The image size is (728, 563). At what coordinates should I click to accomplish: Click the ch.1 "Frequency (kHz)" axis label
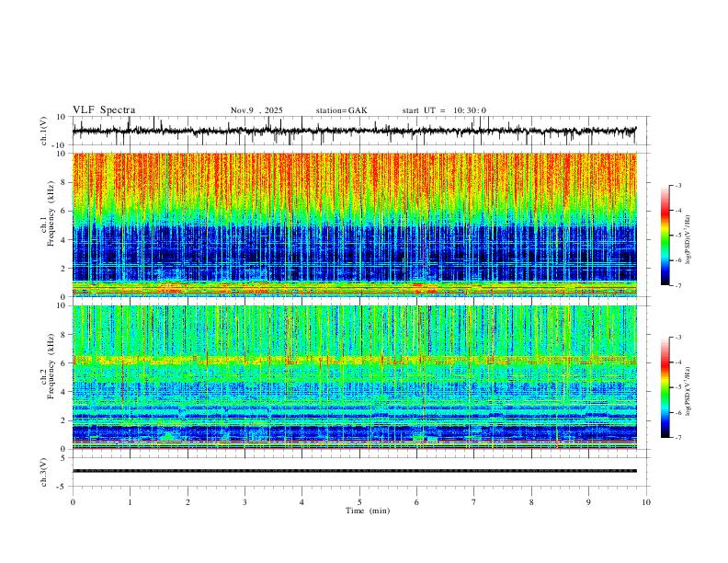coord(51,213)
